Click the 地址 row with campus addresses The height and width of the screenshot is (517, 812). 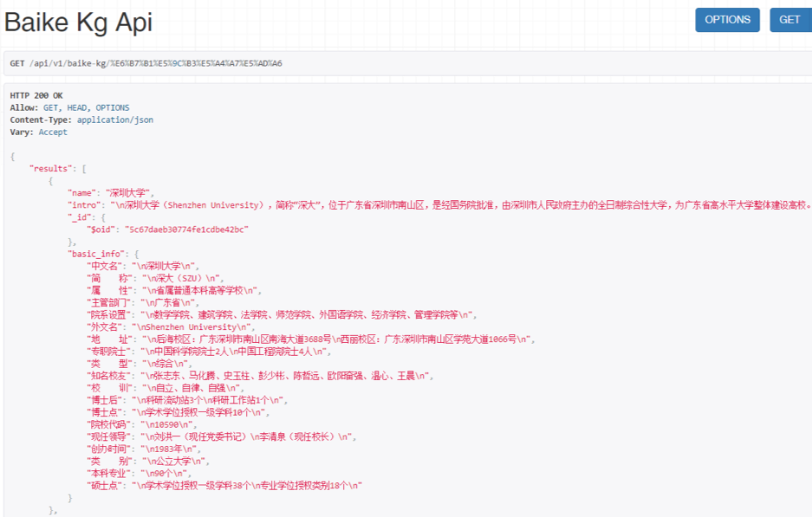point(311,339)
